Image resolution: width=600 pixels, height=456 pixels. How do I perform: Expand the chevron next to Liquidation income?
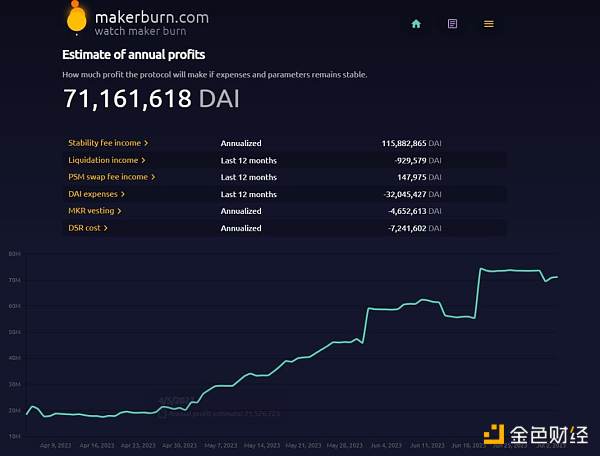click(143, 160)
